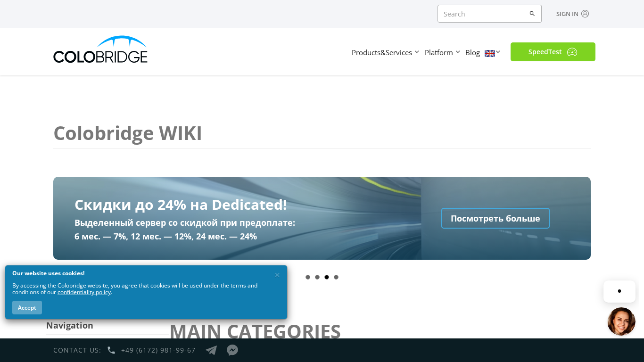Screen dimensions: 644x362
Task: Select the second banner slide dot
Action: [317, 277]
